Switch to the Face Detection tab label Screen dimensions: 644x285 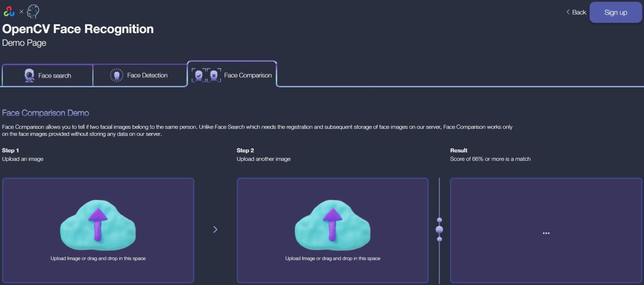[x=147, y=75]
